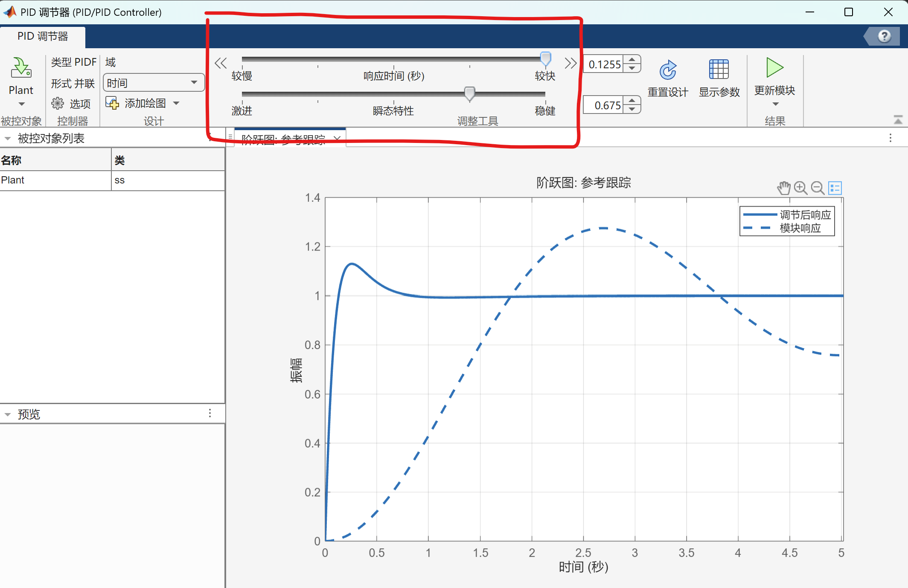Select the step plot reference tracking tab
This screenshot has height=588, width=908.
(284, 139)
